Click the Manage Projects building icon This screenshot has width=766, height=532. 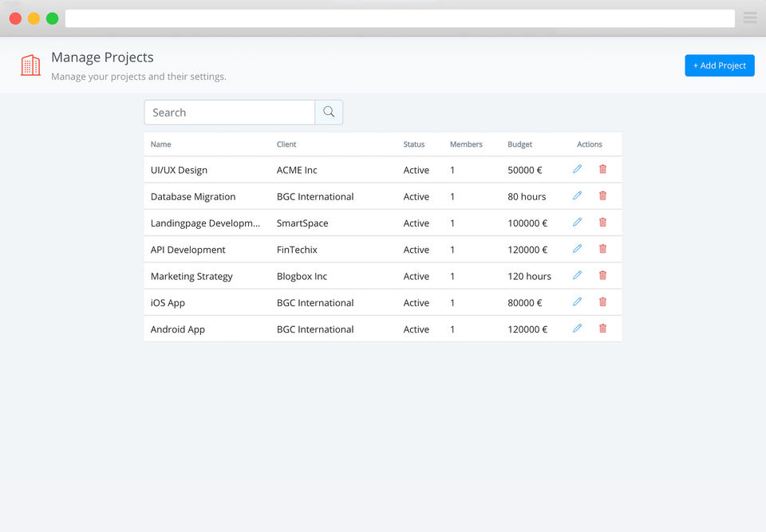(30, 65)
